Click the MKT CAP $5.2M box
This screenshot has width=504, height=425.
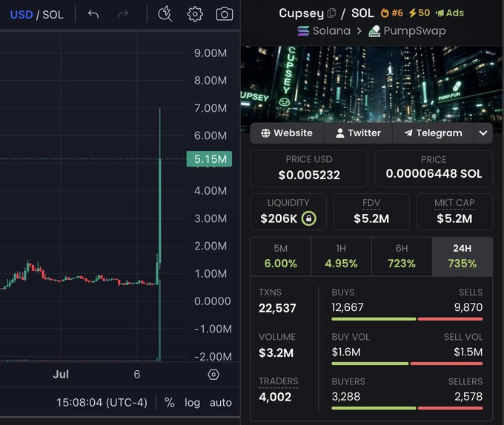(x=454, y=212)
